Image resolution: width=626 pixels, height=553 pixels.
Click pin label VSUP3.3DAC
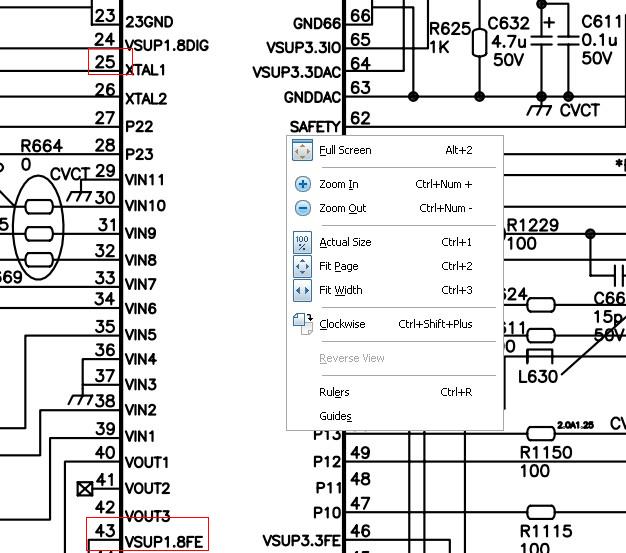[x=297, y=72]
